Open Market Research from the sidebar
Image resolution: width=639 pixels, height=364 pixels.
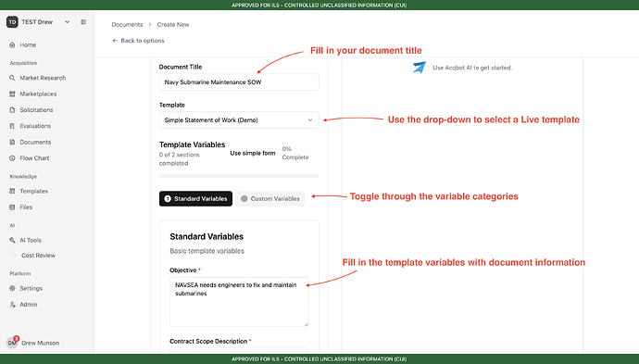(x=43, y=78)
